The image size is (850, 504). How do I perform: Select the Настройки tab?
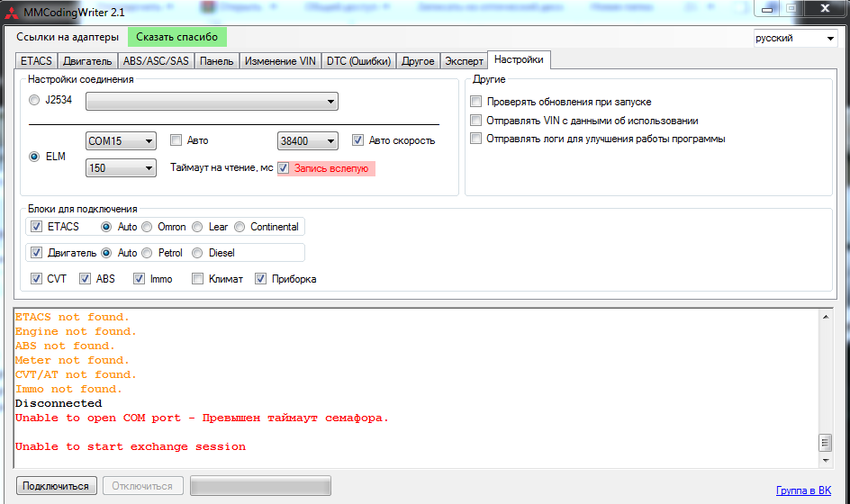pos(519,59)
